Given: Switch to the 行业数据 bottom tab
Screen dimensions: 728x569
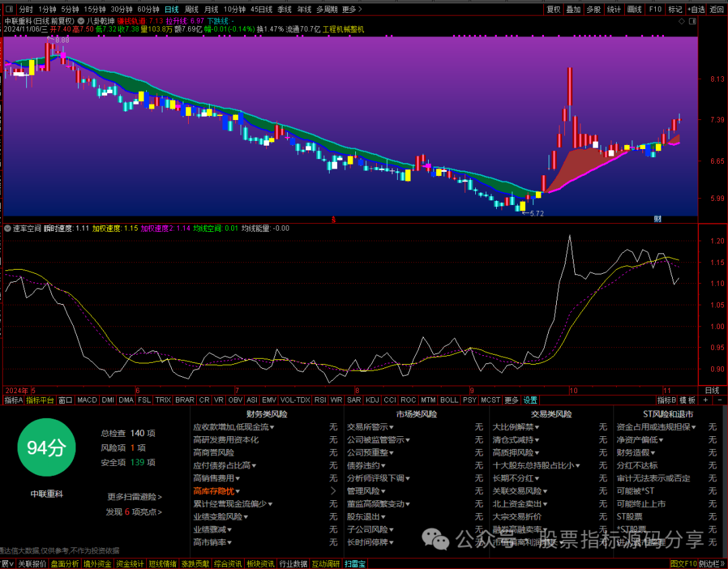Looking at the screenshot, I should 293,564.
